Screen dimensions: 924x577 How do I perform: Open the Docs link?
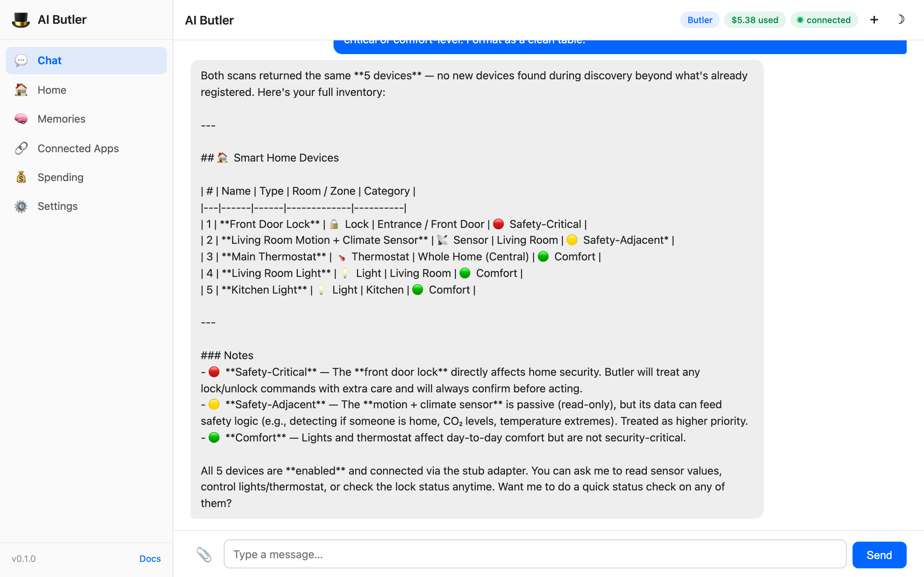point(150,558)
